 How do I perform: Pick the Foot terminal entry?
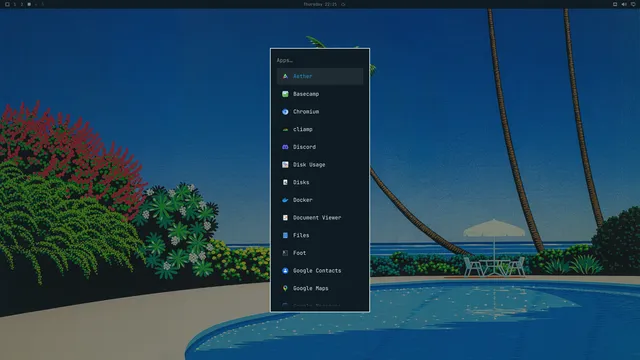tap(320, 253)
